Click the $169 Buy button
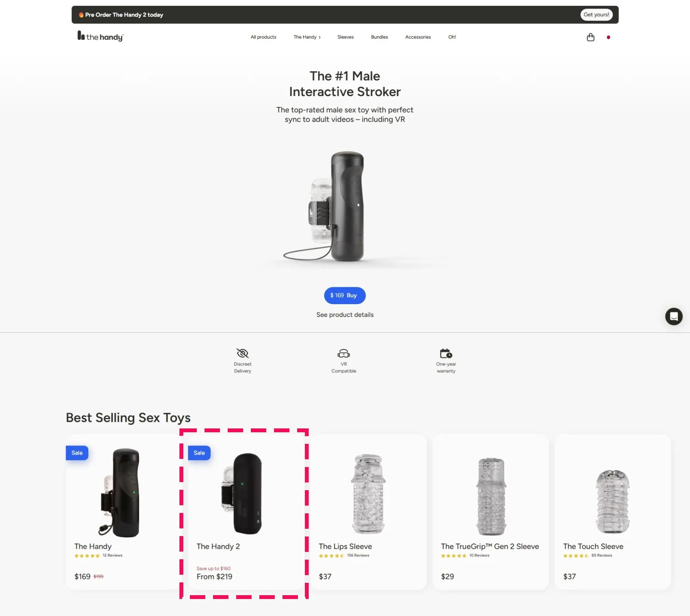 pyautogui.click(x=345, y=295)
